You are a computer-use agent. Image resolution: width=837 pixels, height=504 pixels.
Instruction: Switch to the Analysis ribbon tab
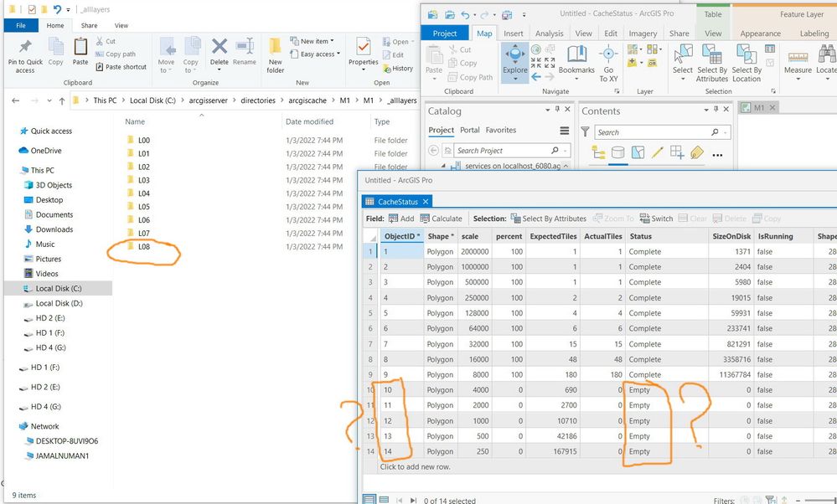(x=550, y=33)
